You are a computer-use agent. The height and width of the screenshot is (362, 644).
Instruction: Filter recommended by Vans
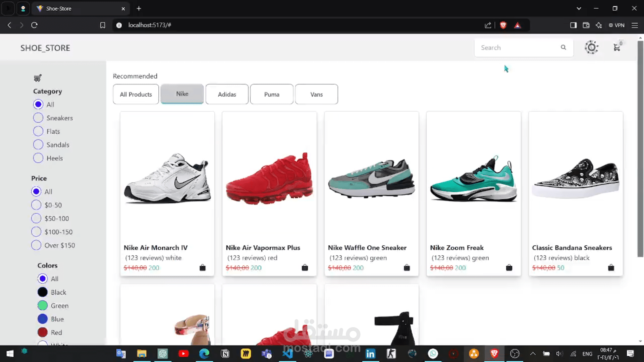(x=317, y=94)
